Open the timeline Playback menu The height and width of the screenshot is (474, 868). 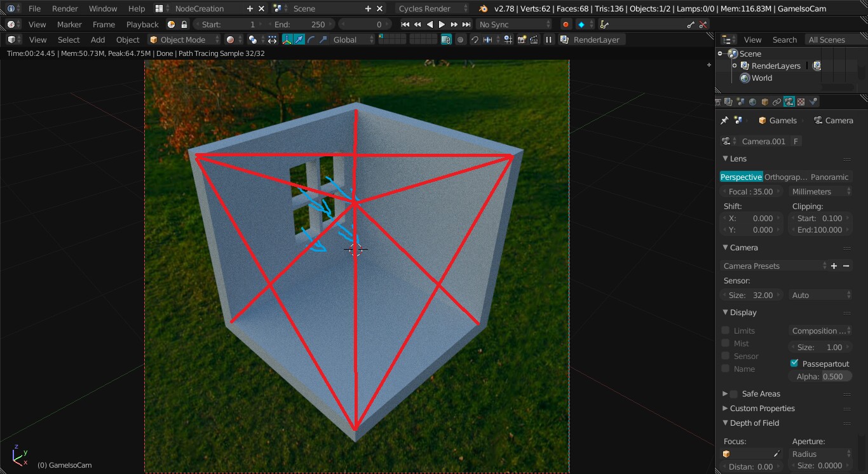point(142,24)
